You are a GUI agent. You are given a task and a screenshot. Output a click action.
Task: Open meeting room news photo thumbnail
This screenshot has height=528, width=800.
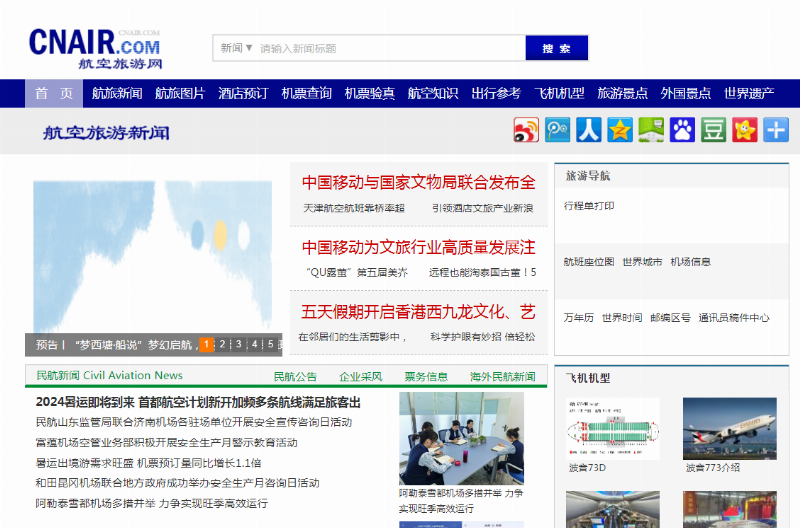pos(461,438)
